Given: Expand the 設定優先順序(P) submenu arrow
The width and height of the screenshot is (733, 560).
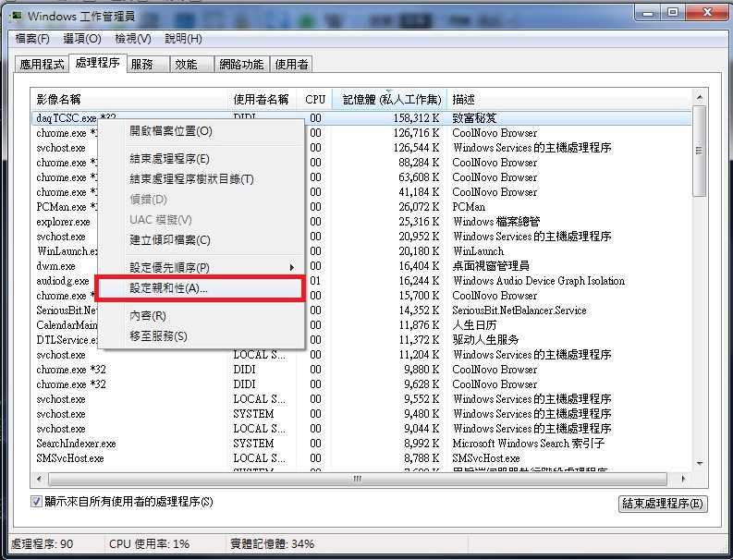Looking at the screenshot, I should point(292,267).
